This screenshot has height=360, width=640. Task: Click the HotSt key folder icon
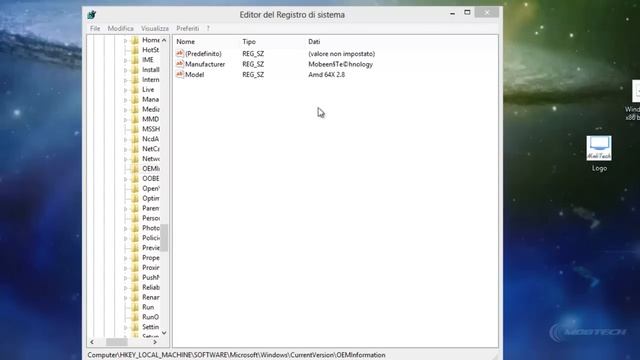(x=135, y=50)
